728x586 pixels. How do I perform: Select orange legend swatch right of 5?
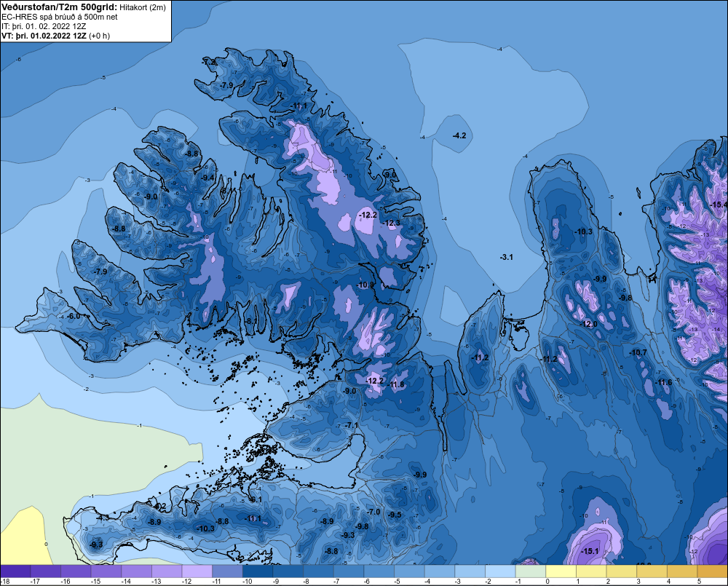(x=713, y=571)
